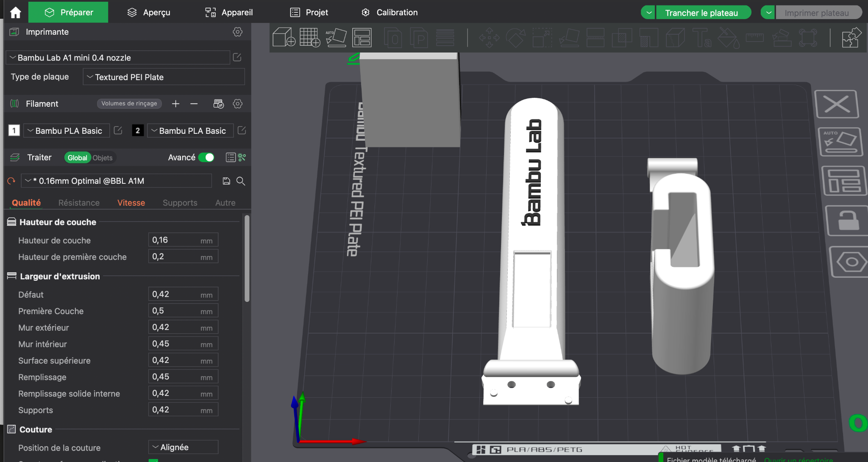Switch to the Projet tab
This screenshot has height=462, width=868.
click(x=309, y=12)
